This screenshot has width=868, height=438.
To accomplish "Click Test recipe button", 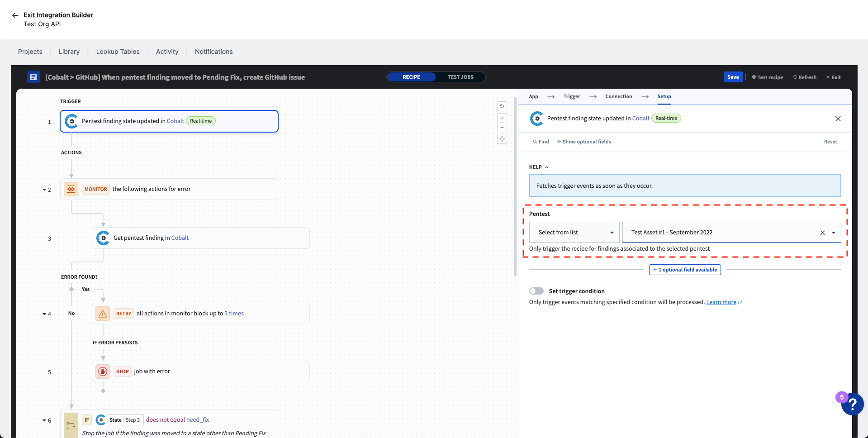I will [x=768, y=77].
